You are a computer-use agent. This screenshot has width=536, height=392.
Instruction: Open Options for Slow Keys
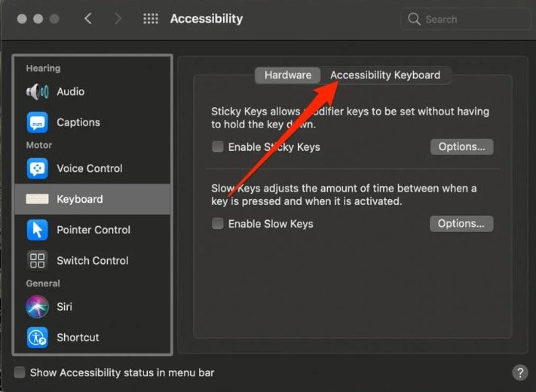pos(461,224)
